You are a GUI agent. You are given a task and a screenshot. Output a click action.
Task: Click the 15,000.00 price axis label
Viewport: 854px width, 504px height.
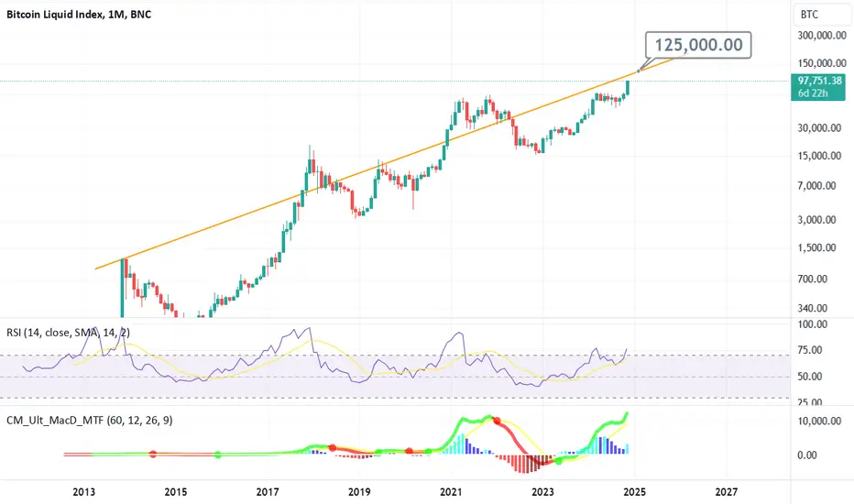pyautogui.click(x=819, y=156)
